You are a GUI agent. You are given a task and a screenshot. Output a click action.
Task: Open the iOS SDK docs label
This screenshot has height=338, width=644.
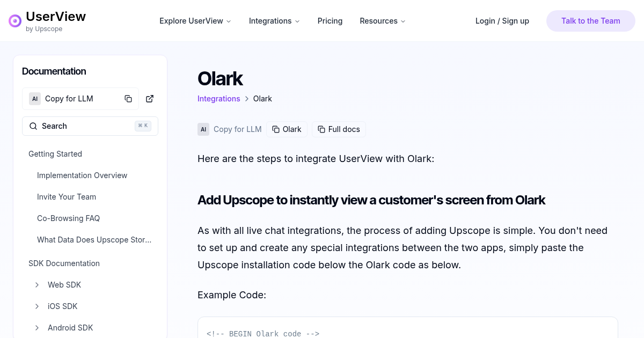click(x=63, y=306)
